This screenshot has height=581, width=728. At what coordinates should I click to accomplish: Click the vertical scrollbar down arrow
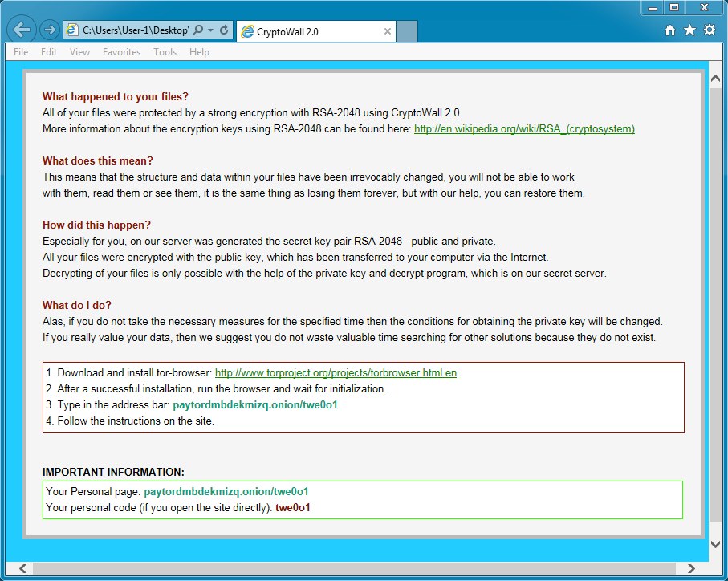tap(716, 544)
